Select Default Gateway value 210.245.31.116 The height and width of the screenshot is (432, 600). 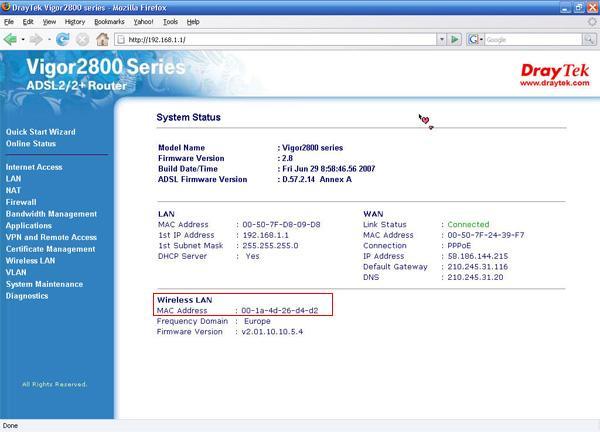click(x=478, y=267)
